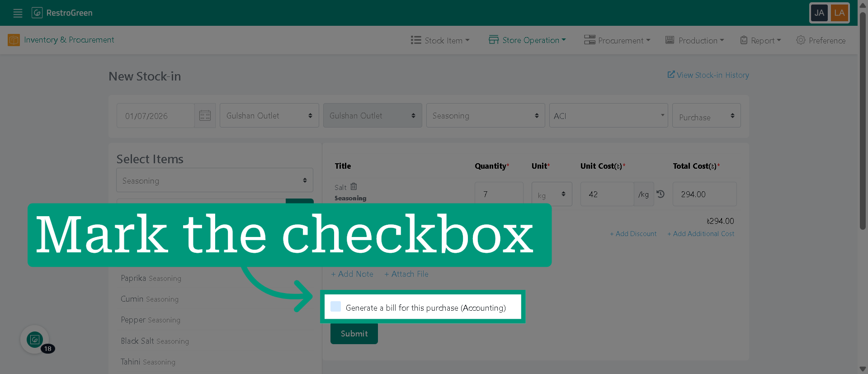Viewport: 868px width, 374px height.
Task: Click the Total Cost field 294.00
Action: click(704, 194)
